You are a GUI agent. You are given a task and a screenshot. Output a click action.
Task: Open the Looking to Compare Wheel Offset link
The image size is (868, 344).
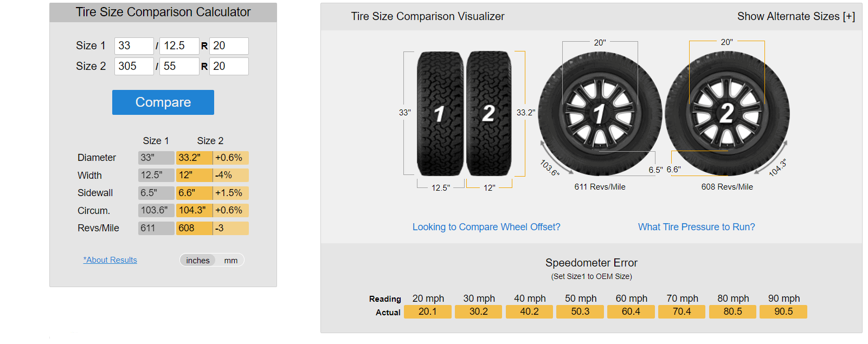pos(486,227)
